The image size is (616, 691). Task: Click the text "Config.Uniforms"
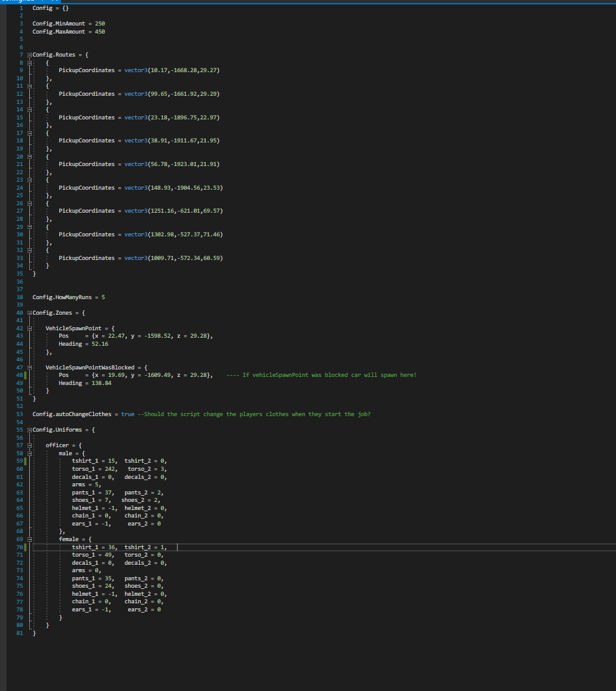(57, 430)
